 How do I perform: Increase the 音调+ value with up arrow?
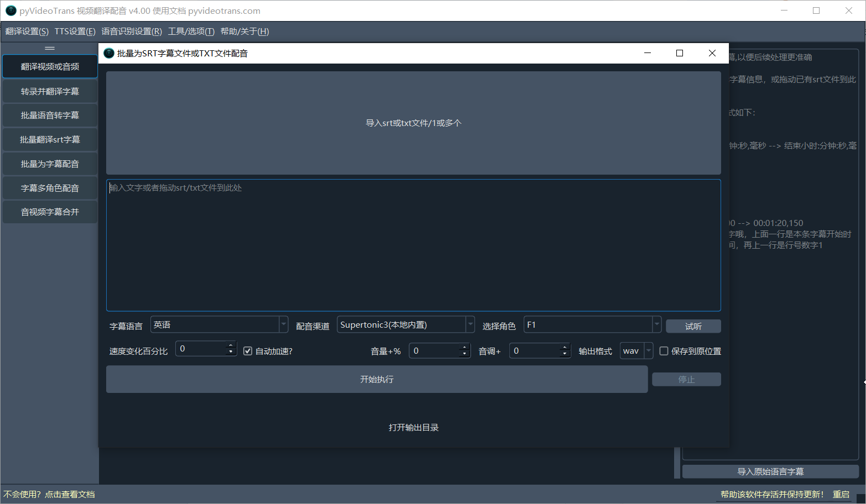(565, 348)
